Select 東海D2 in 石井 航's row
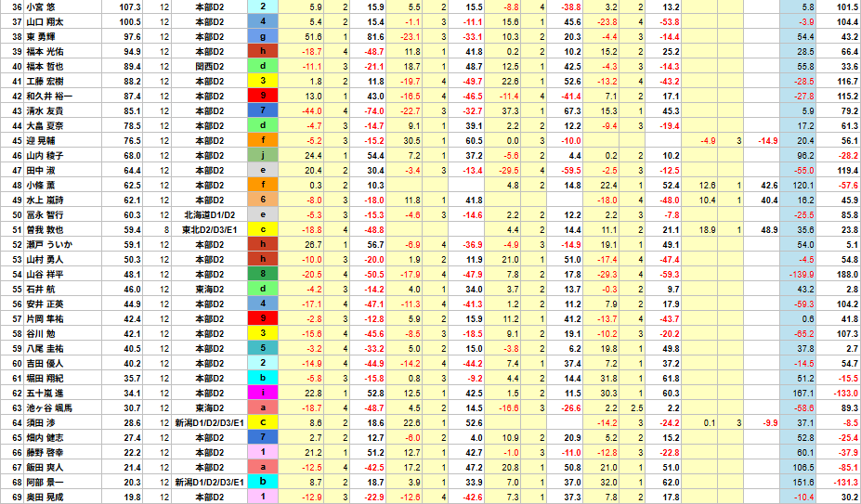Viewport: 861px width, 504px height. [x=210, y=290]
